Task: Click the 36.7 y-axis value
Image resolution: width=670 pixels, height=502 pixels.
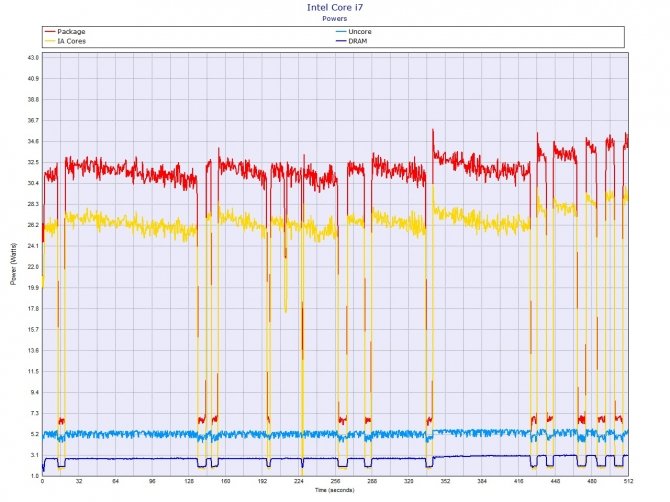Action: click(x=34, y=120)
